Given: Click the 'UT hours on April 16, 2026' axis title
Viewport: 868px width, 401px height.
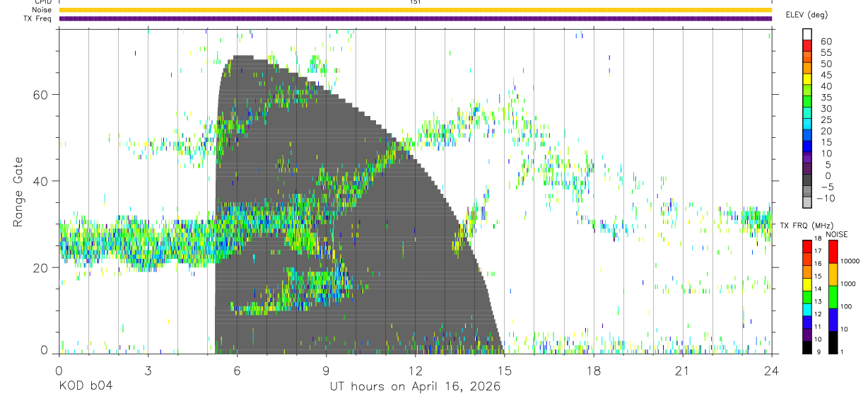Looking at the screenshot, I should [x=415, y=387].
